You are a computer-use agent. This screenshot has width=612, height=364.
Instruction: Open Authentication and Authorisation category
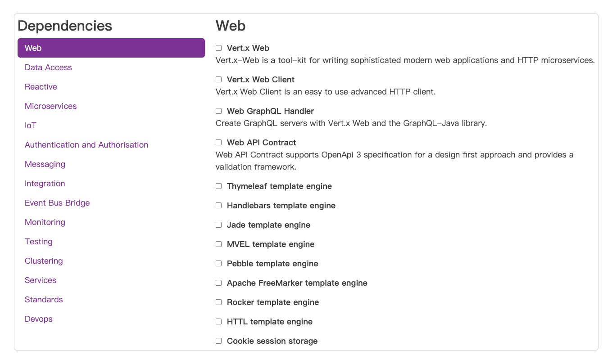[86, 145]
